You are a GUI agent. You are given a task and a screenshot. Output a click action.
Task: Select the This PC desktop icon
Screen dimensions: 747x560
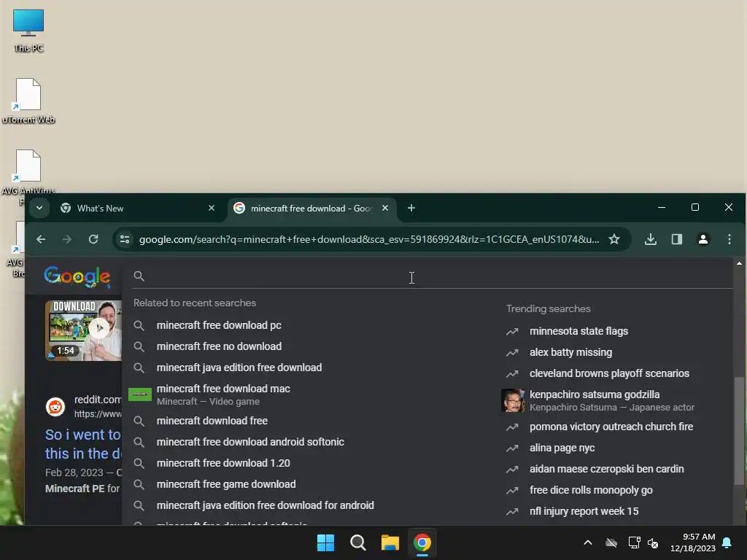28,31
